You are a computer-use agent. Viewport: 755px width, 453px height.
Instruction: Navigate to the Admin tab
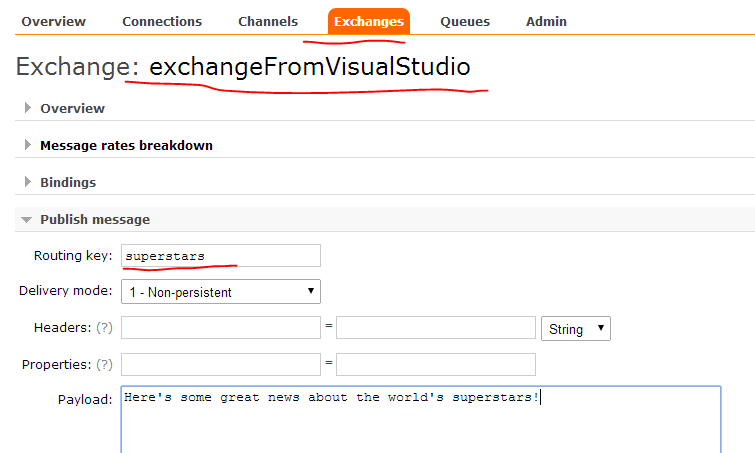pos(546,21)
